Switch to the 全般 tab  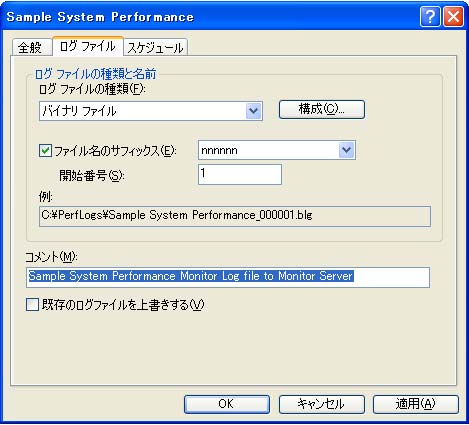tap(31, 47)
